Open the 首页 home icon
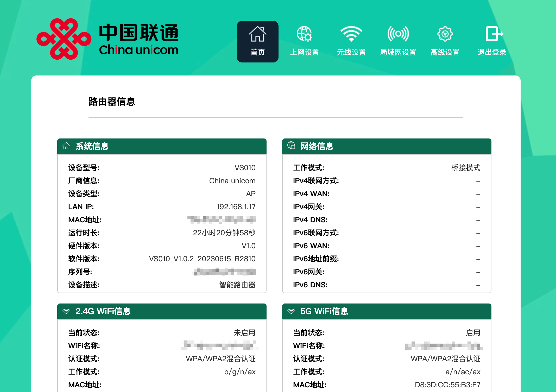The width and height of the screenshot is (556, 392). [257, 34]
